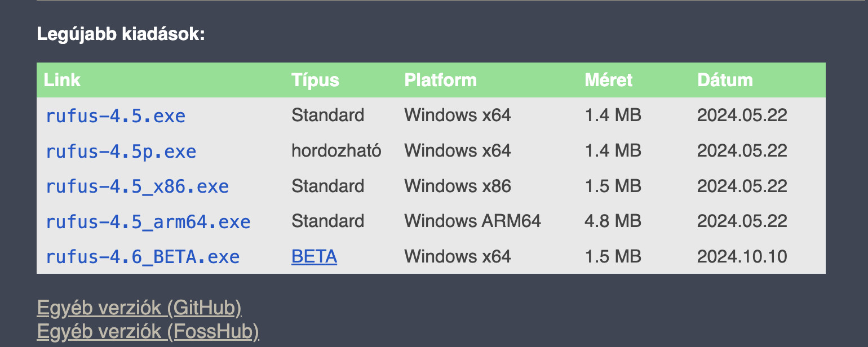Open the BETA type link
The height and width of the screenshot is (347, 868).
click(314, 257)
